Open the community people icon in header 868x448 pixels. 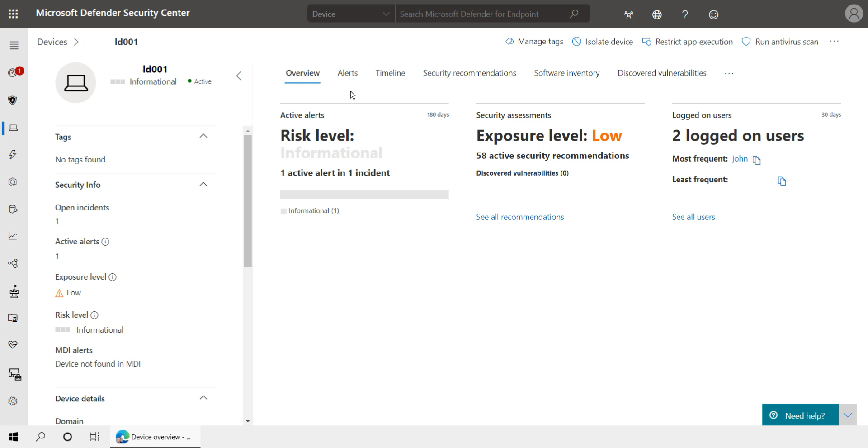click(629, 14)
